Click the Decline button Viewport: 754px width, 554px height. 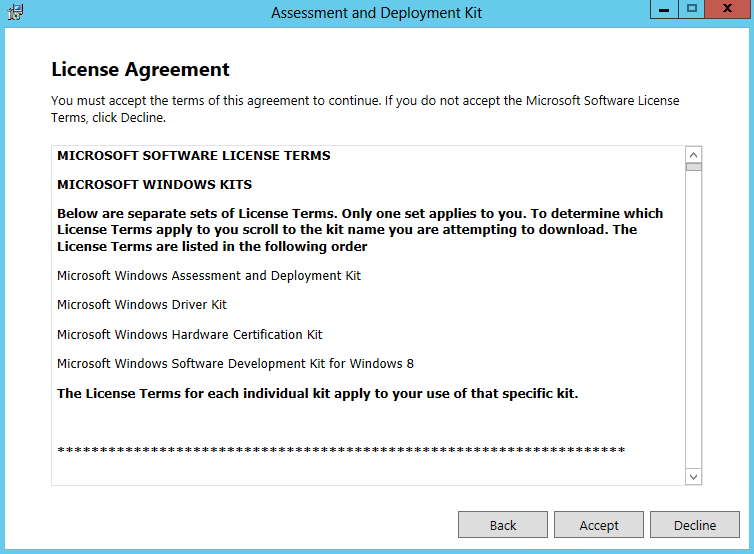click(x=695, y=525)
